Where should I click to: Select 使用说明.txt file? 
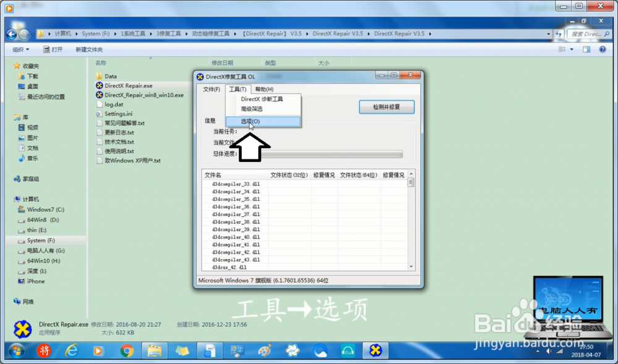(x=115, y=151)
